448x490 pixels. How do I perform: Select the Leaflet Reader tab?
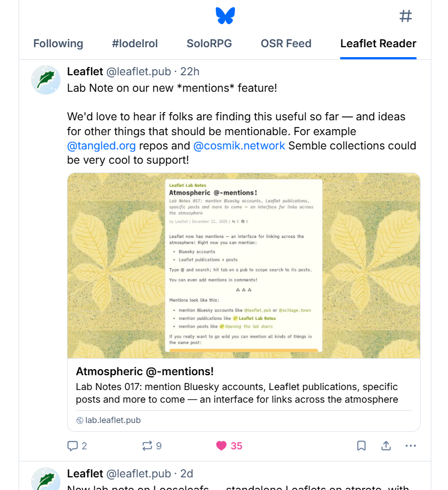[x=378, y=43]
